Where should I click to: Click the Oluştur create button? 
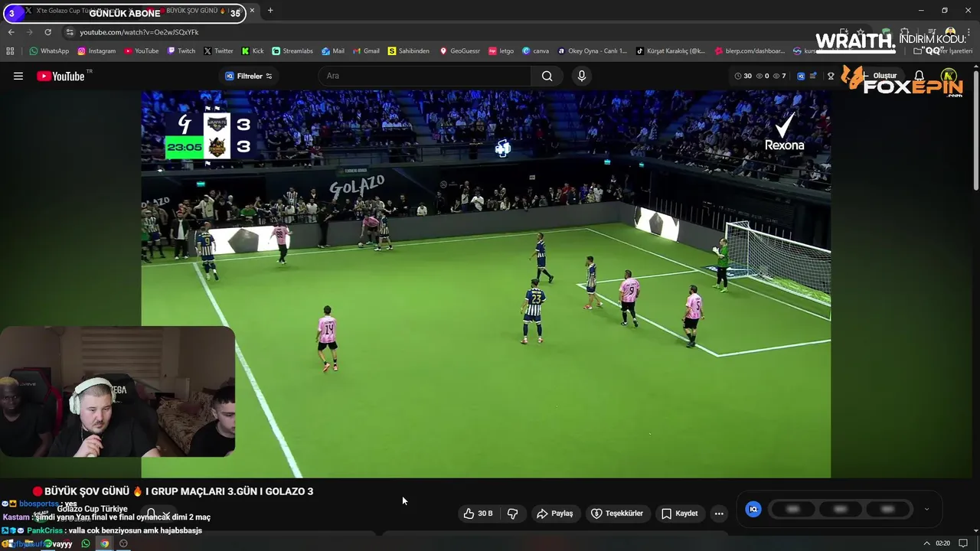[x=879, y=76]
